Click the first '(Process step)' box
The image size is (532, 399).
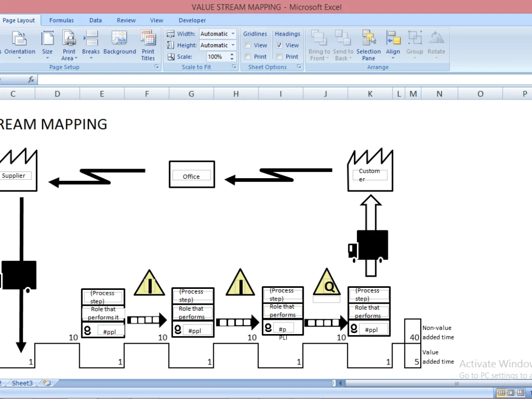pos(103,297)
